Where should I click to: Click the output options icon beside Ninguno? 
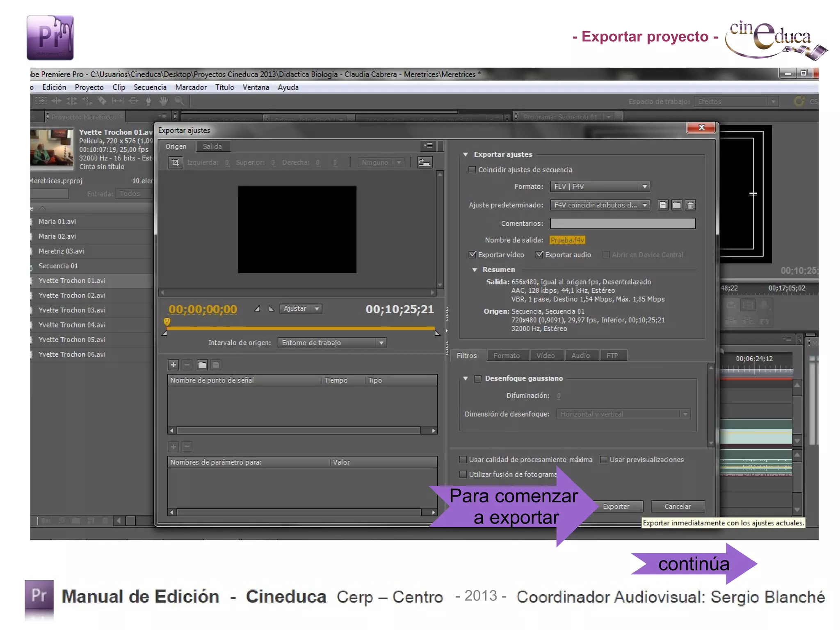coord(425,163)
